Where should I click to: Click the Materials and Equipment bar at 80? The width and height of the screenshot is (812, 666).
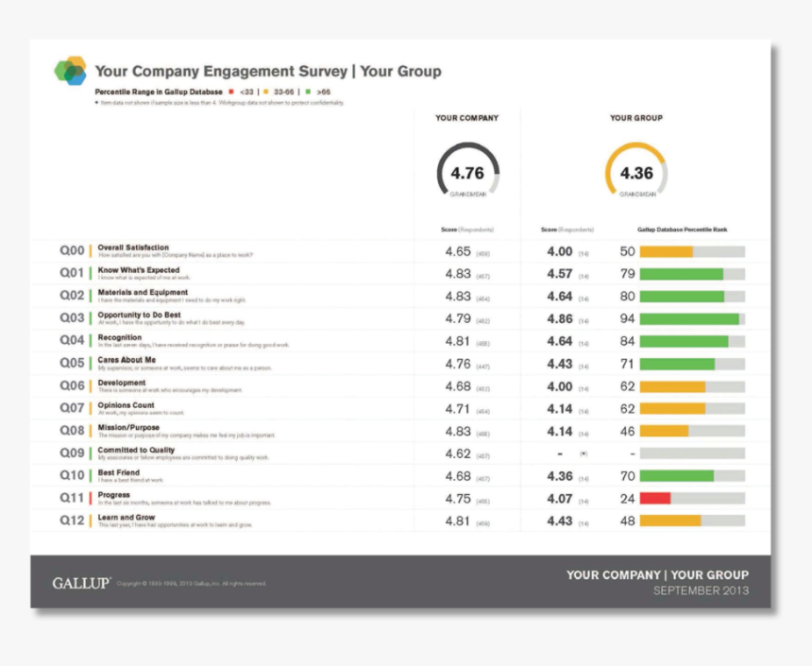click(x=692, y=297)
